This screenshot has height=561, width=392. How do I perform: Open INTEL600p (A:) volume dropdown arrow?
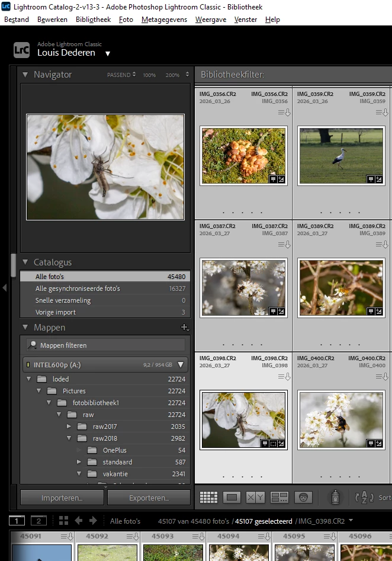point(181,364)
